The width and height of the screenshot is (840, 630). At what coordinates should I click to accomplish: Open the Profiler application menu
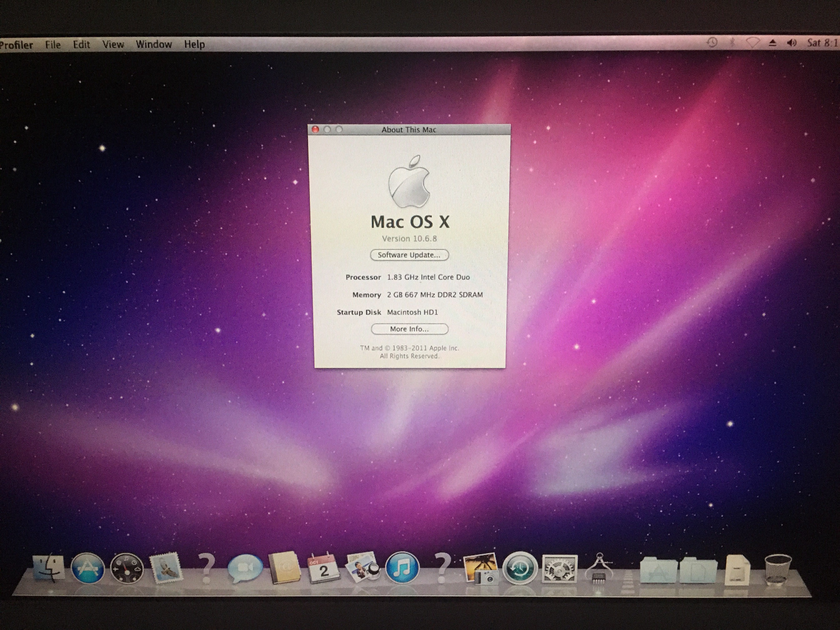point(16,45)
